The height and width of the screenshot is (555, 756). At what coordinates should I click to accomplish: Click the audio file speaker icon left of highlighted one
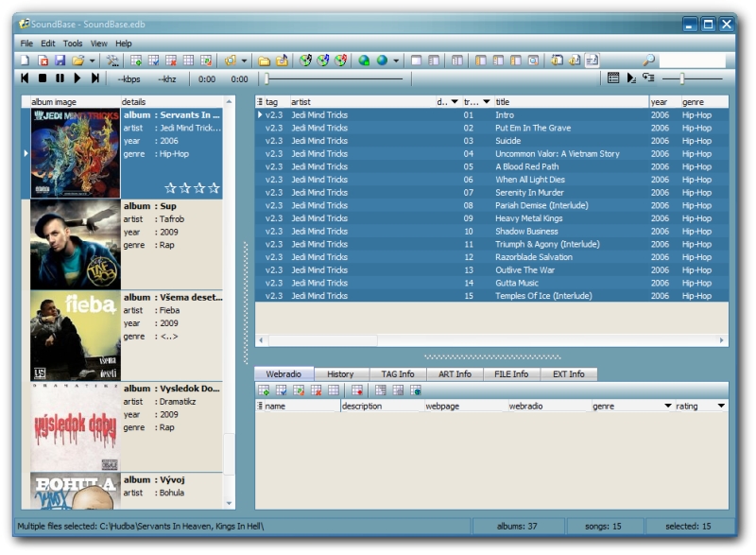point(575,61)
